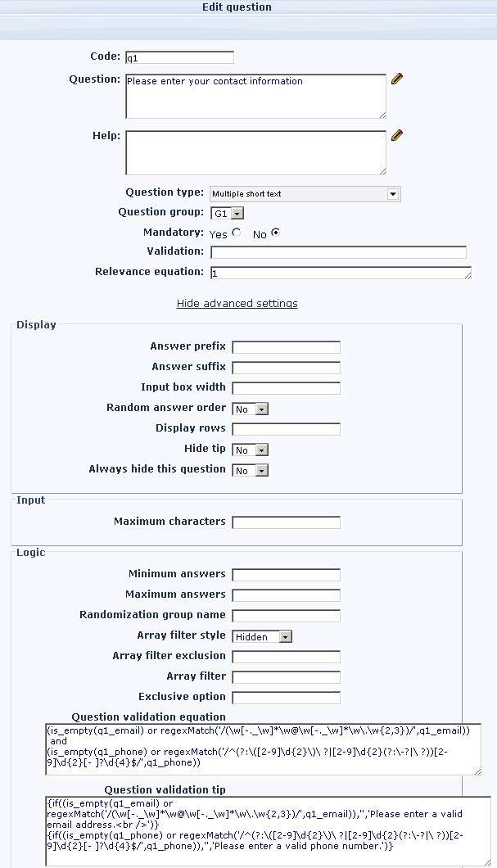Click the Hide advanced settings link
497x868 pixels.
(237, 304)
